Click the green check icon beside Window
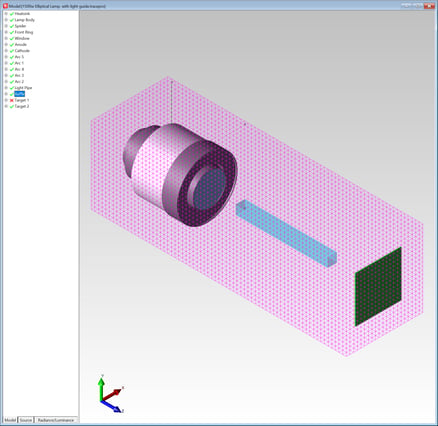Screen dimensions: 438x426 12,39
